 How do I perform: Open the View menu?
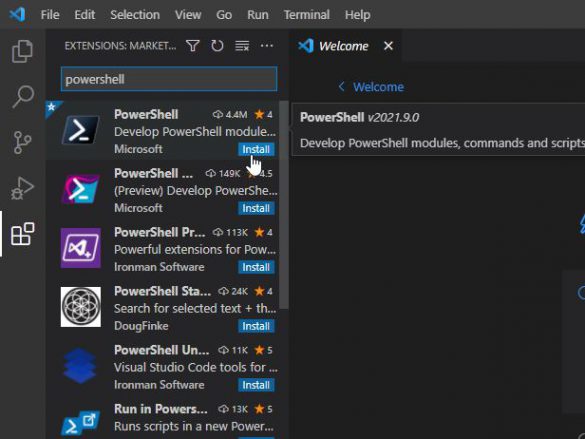coord(188,15)
